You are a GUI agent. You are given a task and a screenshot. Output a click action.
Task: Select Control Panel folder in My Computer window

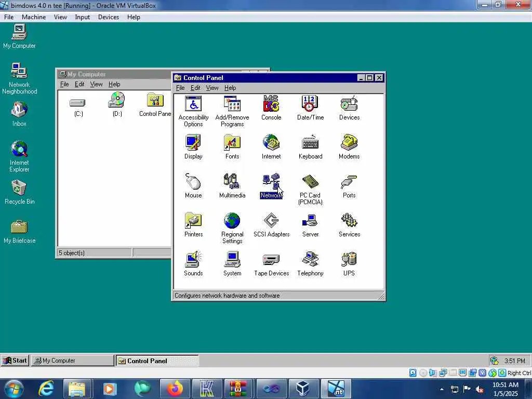(155, 104)
